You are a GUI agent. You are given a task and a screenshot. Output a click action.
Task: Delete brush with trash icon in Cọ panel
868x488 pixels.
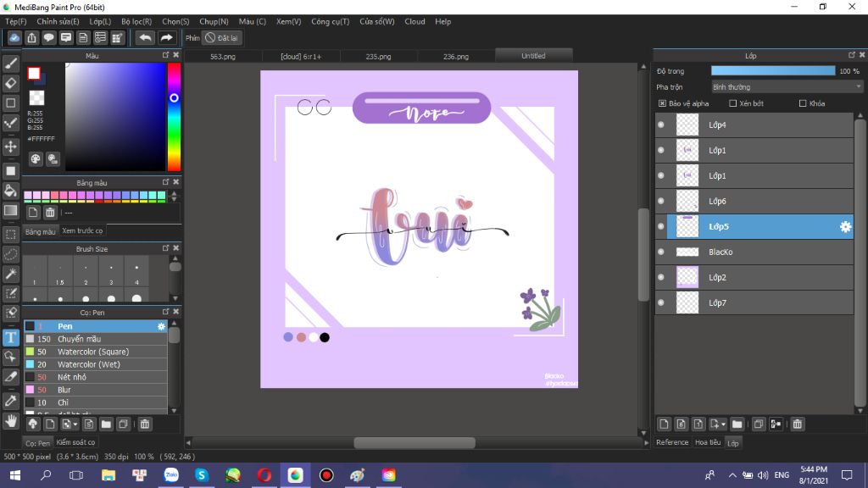click(144, 424)
